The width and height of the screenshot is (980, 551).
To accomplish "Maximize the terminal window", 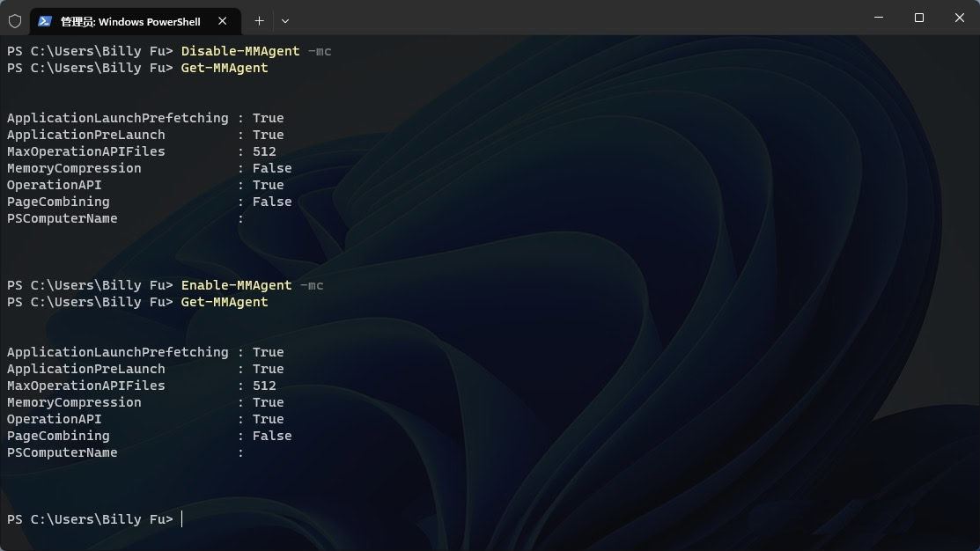I will (918, 18).
